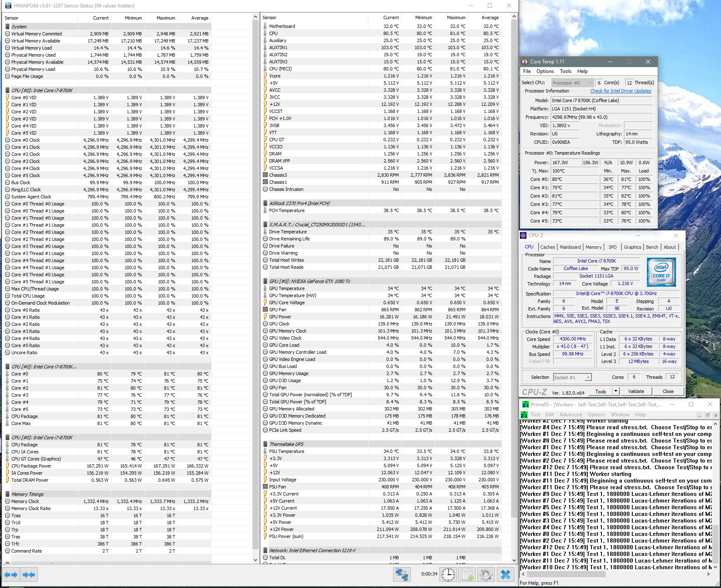Click the Frequency field showing 4298.97MHz in Core Temp

point(601,117)
